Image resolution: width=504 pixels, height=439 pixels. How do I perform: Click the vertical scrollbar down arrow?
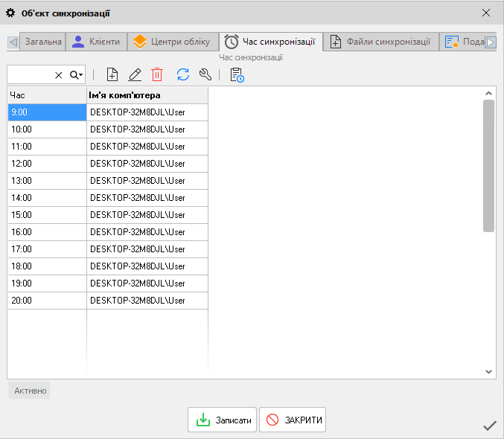(489, 371)
